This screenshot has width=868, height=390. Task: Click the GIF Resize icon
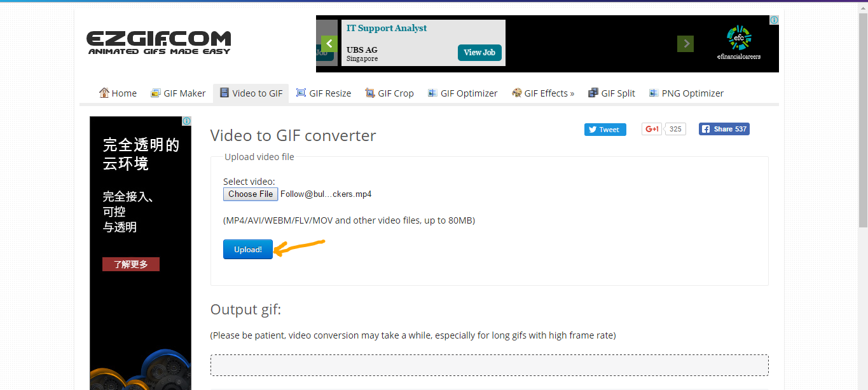301,93
